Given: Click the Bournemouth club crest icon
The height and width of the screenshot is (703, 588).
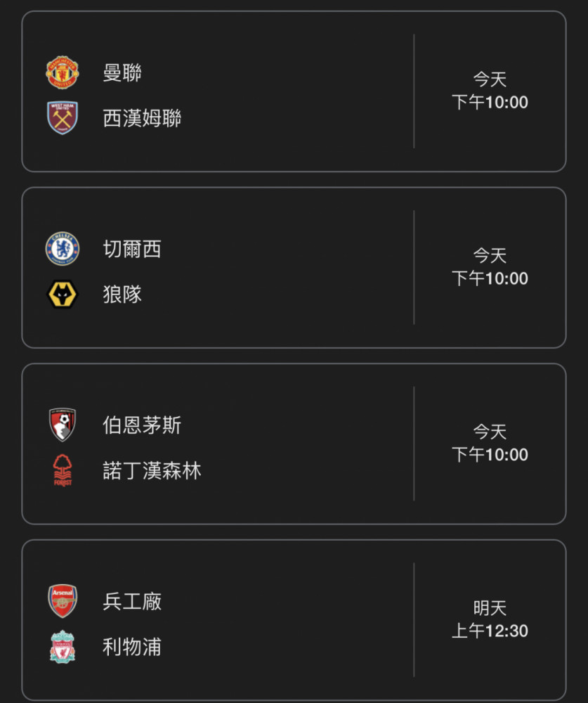Looking at the screenshot, I should pyautogui.click(x=63, y=425).
